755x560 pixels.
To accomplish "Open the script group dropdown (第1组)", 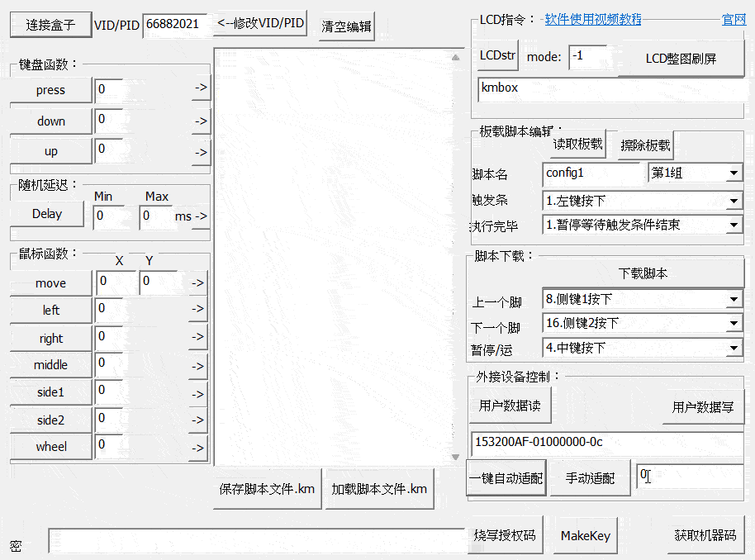I will 734,173.
